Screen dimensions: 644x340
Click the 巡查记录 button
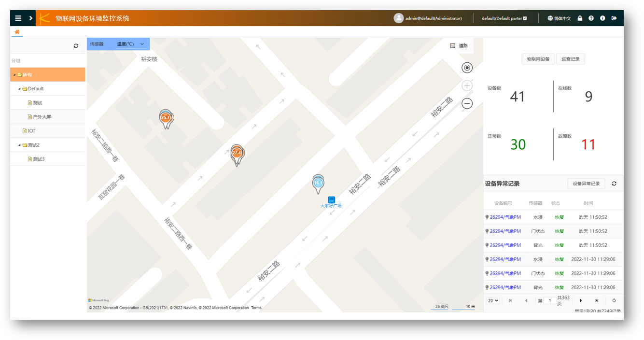[571, 59]
